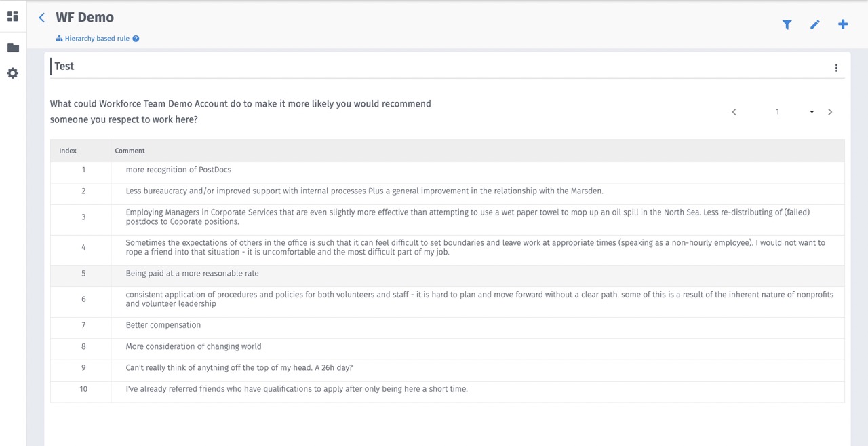Click the Comment column header
This screenshot has width=868, height=446.
tap(130, 151)
